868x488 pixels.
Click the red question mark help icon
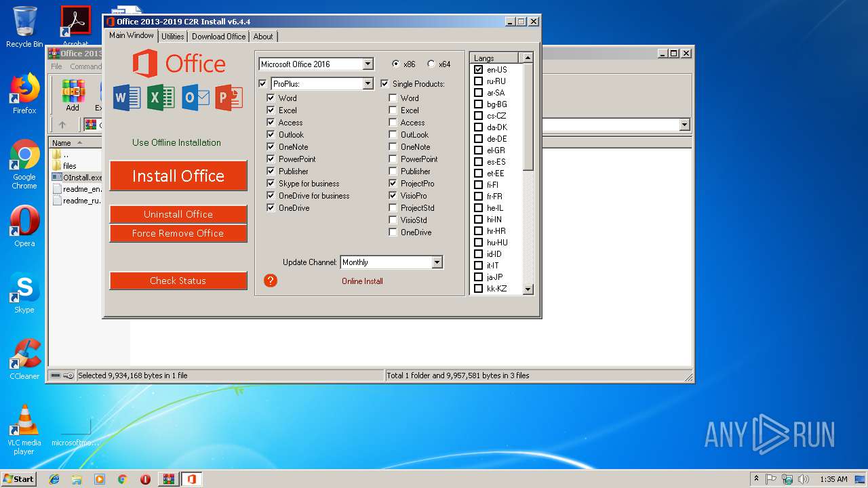click(271, 281)
